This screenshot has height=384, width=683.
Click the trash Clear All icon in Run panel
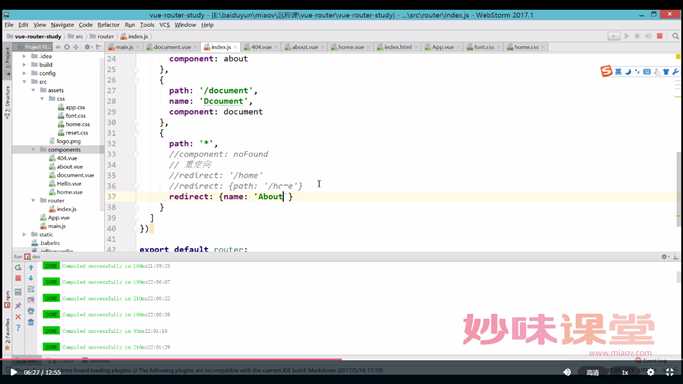point(30,322)
